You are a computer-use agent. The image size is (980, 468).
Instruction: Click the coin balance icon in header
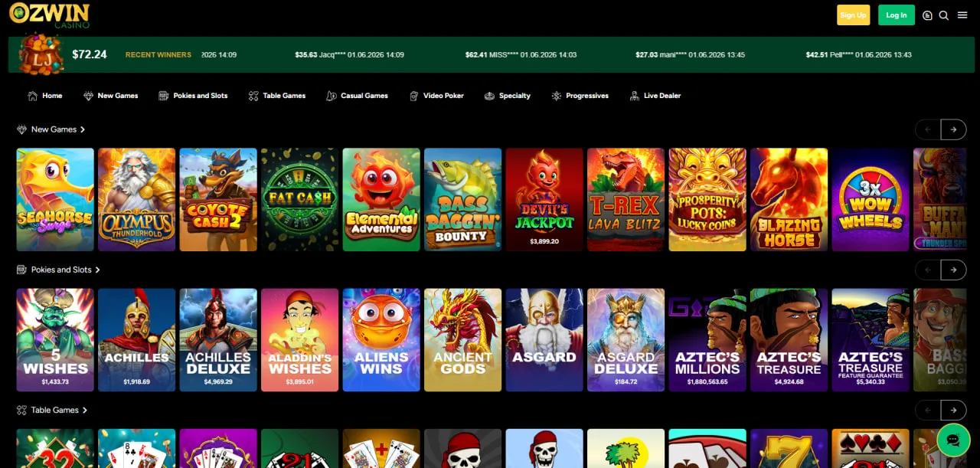point(927,15)
